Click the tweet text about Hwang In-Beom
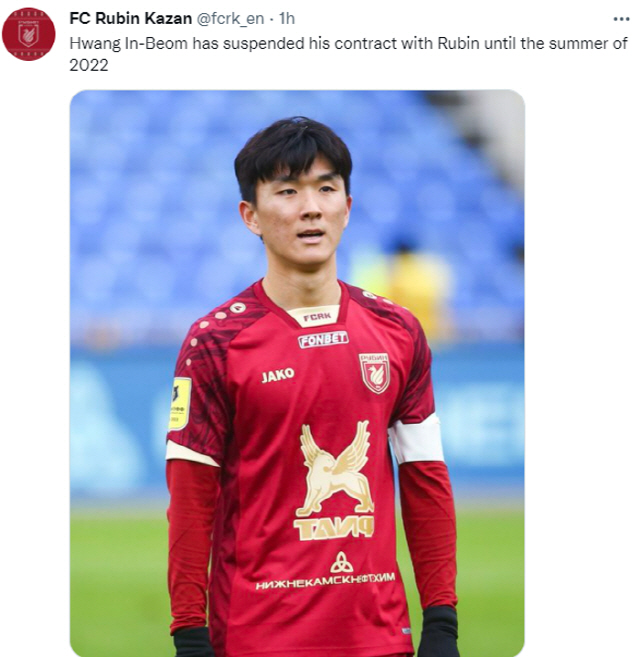Image resolution: width=640 pixels, height=657 pixels. point(348,54)
